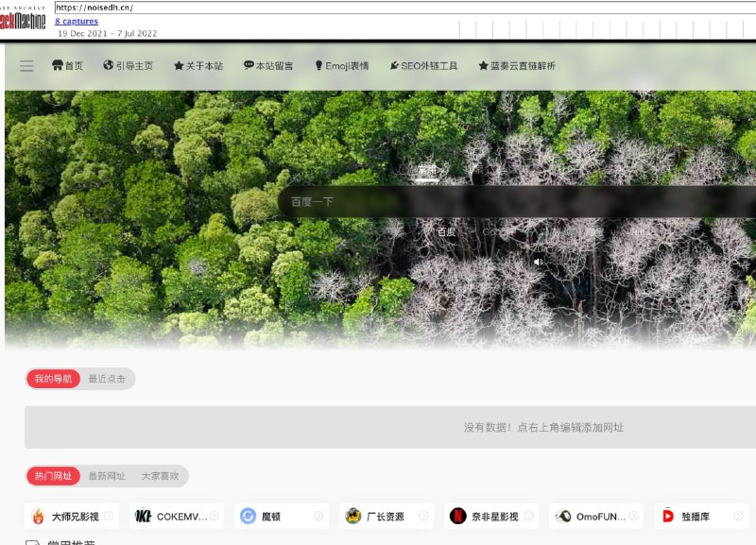Click the lightbulb icon beside Emoji表情
The image size is (756, 545).
pos(318,65)
